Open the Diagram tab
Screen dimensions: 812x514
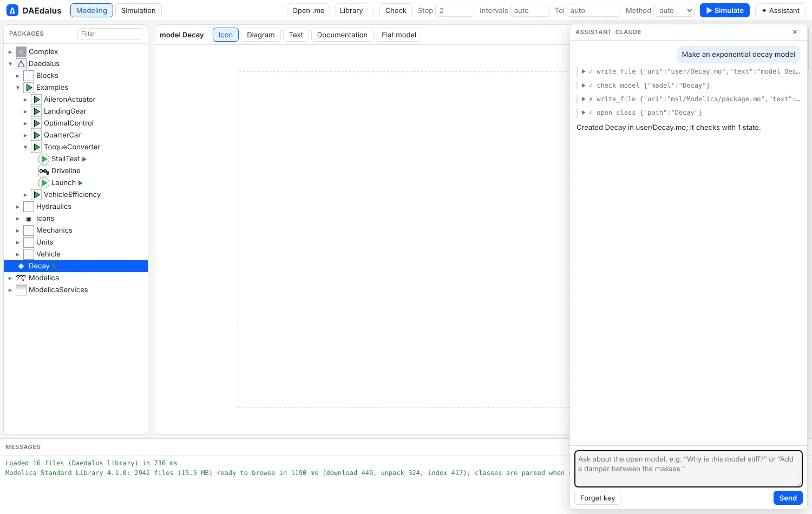(261, 35)
